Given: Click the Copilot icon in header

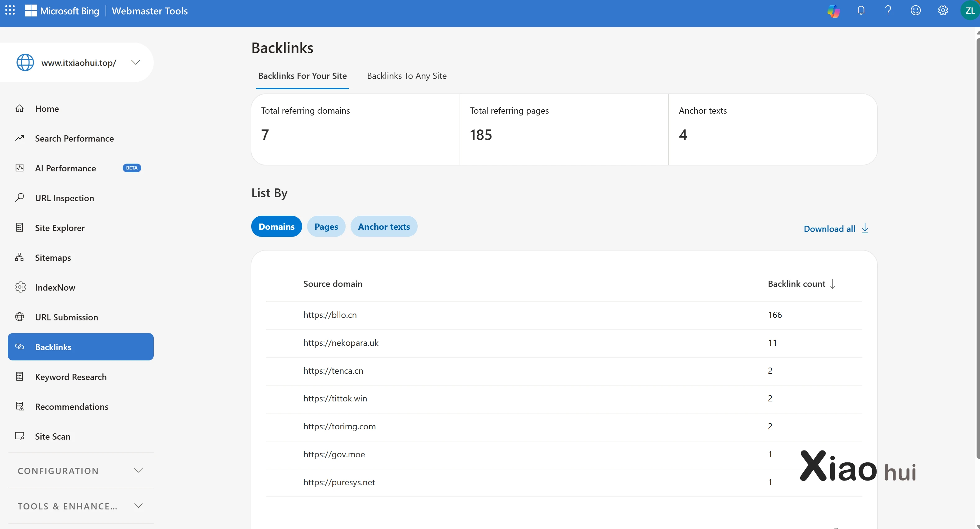Looking at the screenshot, I should [x=833, y=11].
